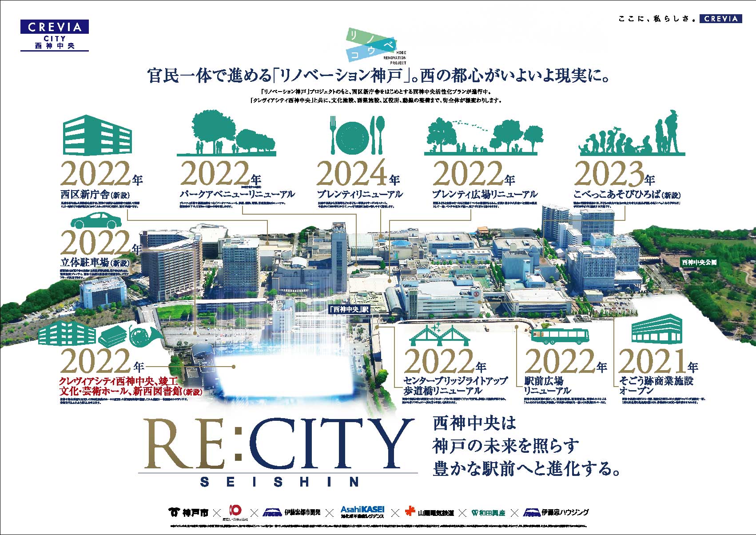Click the 駅前広場 リニューアル heading
The height and width of the screenshot is (535, 756).
pos(548,386)
